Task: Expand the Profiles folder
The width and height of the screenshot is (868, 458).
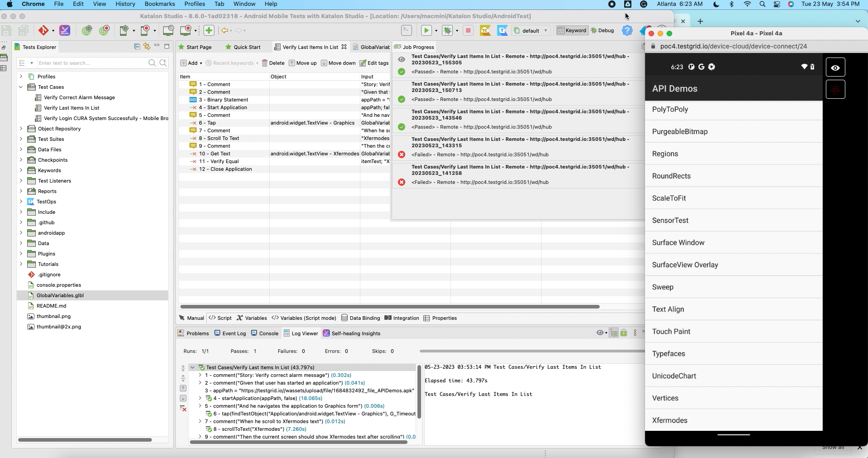Action: pyautogui.click(x=21, y=77)
